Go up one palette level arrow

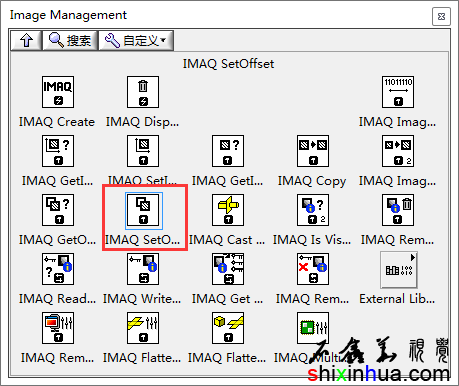coord(26,41)
